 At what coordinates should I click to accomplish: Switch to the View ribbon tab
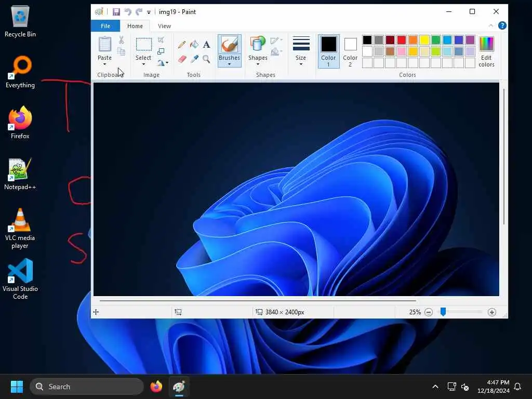(164, 26)
